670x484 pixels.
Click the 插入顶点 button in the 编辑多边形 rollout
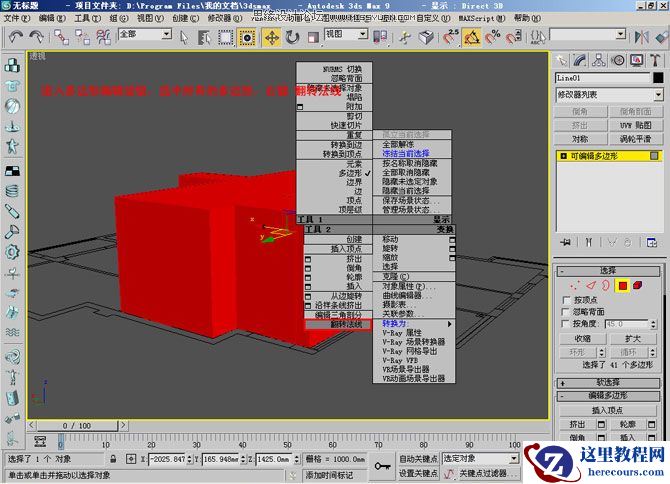coord(607,411)
